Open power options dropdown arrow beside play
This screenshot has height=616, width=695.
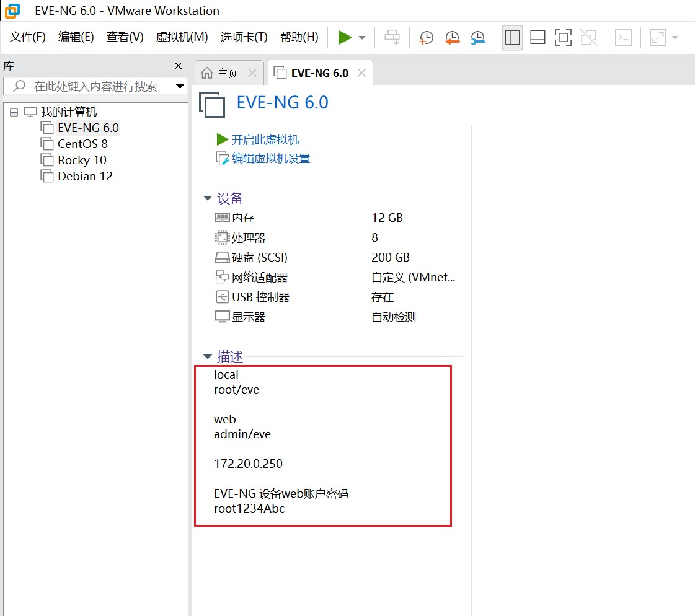362,38
